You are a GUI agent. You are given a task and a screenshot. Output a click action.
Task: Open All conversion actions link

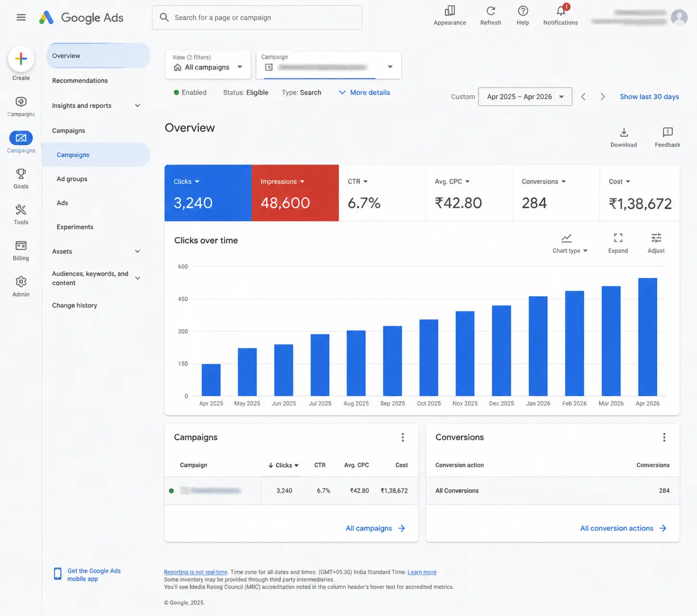[x=623, y=528]
